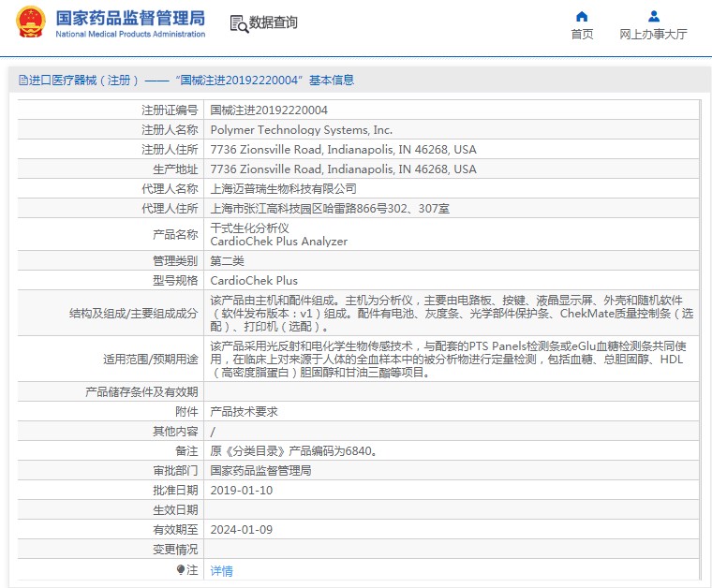Image resolution: width=712 pixels, height=588 pixels.
Task: Click the 批准日期 label
Action: [175, 491]
